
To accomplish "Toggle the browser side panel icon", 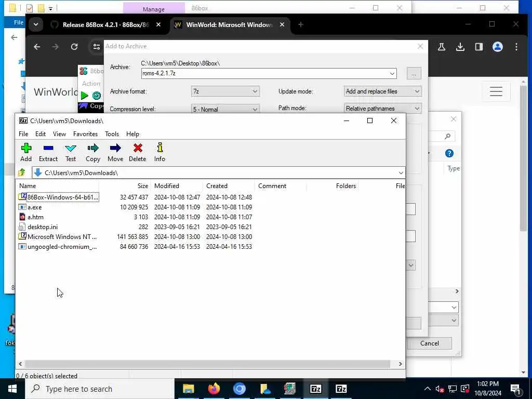I will pos(478,47).
